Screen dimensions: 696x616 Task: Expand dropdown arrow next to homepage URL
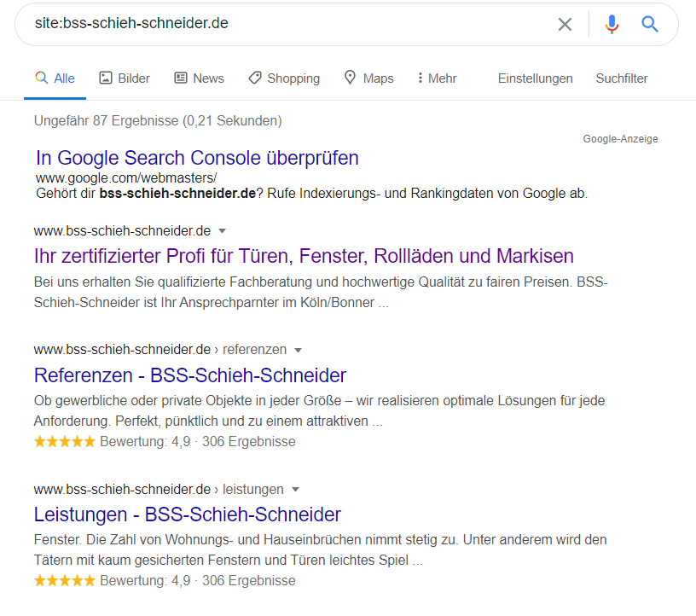coord(223,231)
